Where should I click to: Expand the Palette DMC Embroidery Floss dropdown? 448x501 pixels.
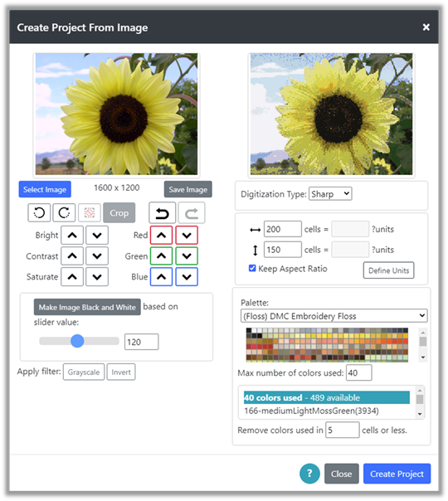pyautogui.click(x=334, y=316)
